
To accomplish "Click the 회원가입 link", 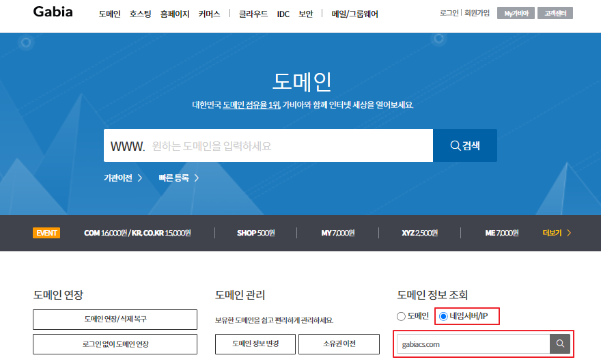I will pos(477,13).
